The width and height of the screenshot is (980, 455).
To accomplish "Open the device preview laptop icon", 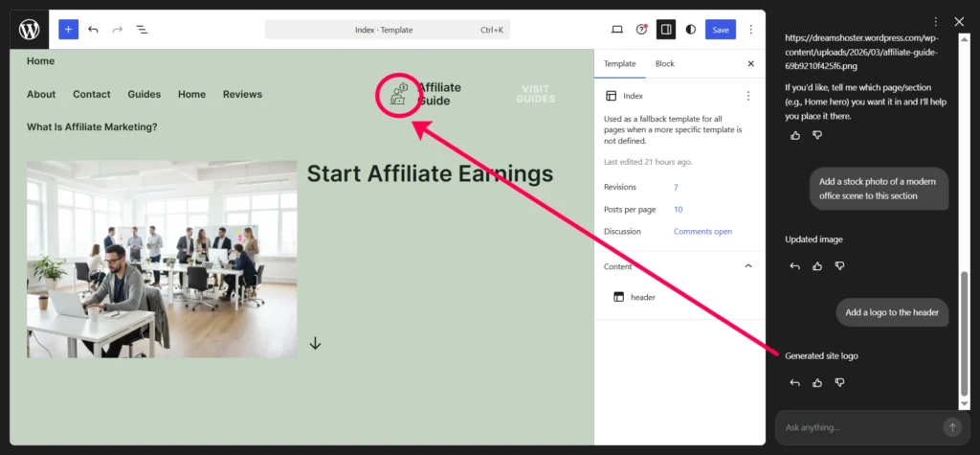I will pyautogui.click(x=617, y=30).
